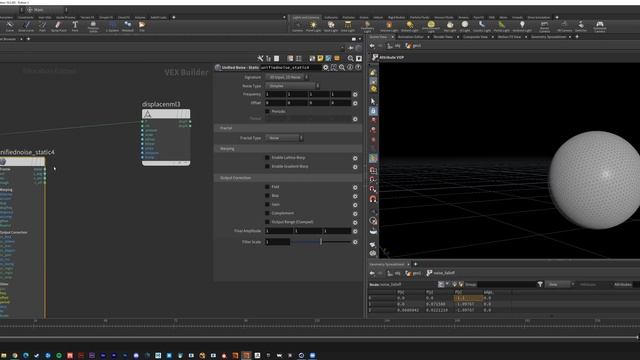The width and height of the screenshot is (640, 360).
Task: Click the obj path button in viewport
Action: pyautogui.click(x=394, y=46)
